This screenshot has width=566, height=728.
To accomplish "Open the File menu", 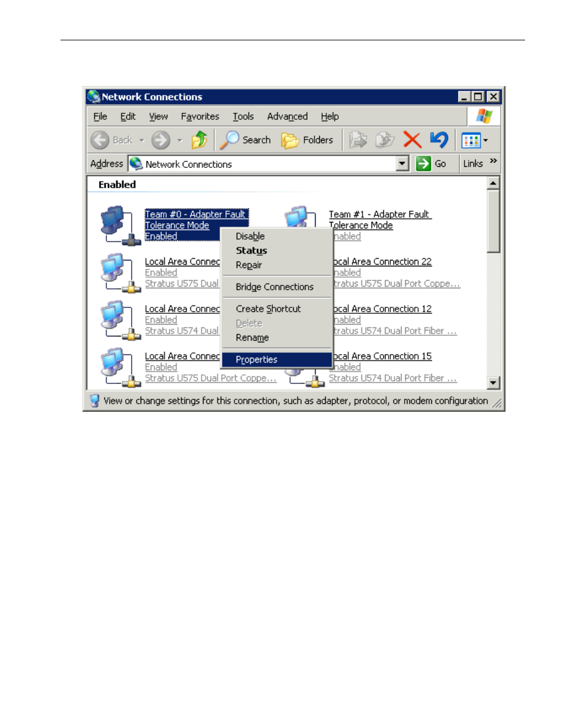I will coord(100,116).
